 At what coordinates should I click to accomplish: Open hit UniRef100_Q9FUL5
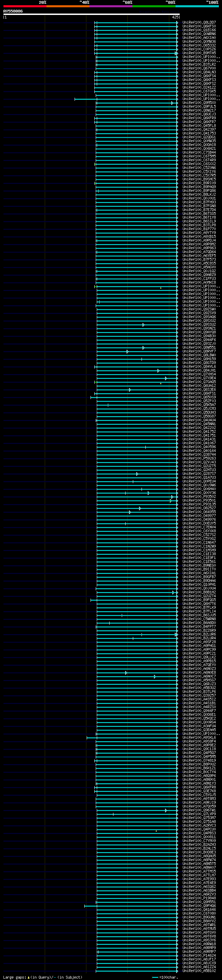point(199,106)
